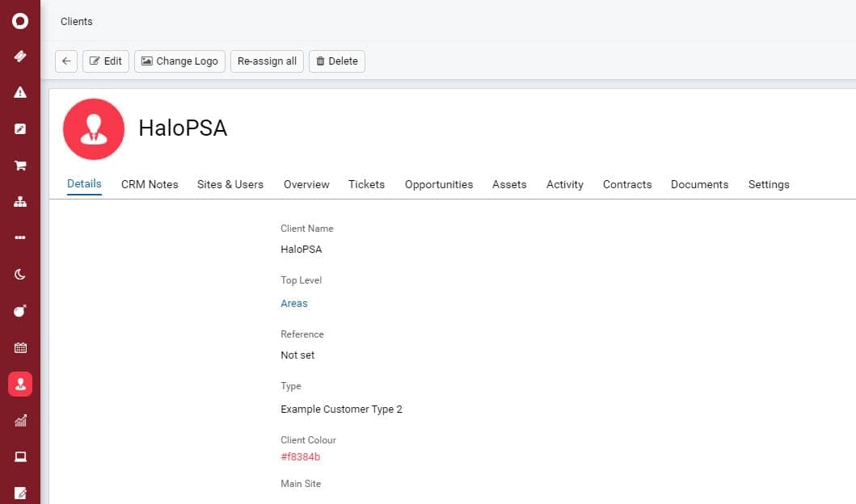
Task: Delete the HaloPSA client
Action: (x=336, y=61)
